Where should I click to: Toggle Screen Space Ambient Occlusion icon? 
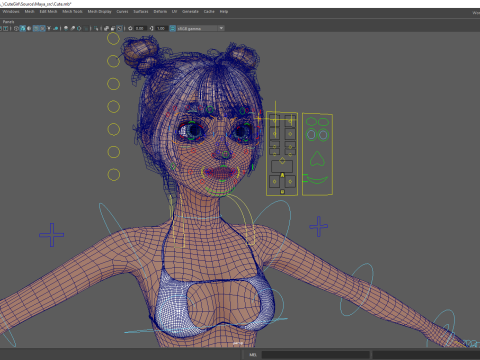click(x=66, y=28)
